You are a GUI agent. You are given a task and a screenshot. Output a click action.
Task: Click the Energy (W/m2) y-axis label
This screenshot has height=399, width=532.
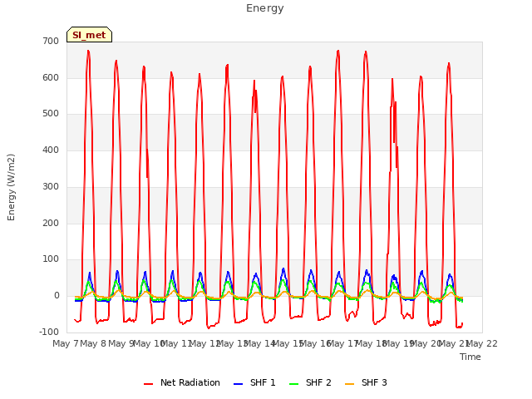pyautogui.click(x=11, y=187)
